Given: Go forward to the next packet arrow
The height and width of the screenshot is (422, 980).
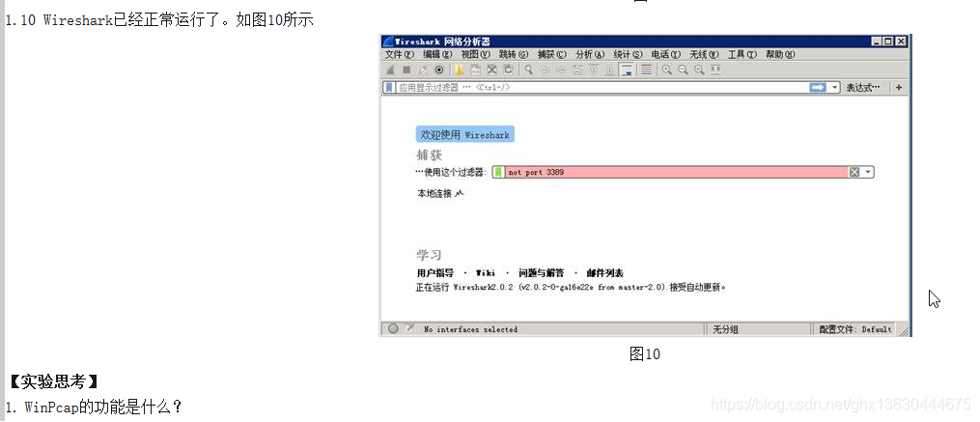Looking at the screenshot, I should pyautogui.click(x=561, y=70).
